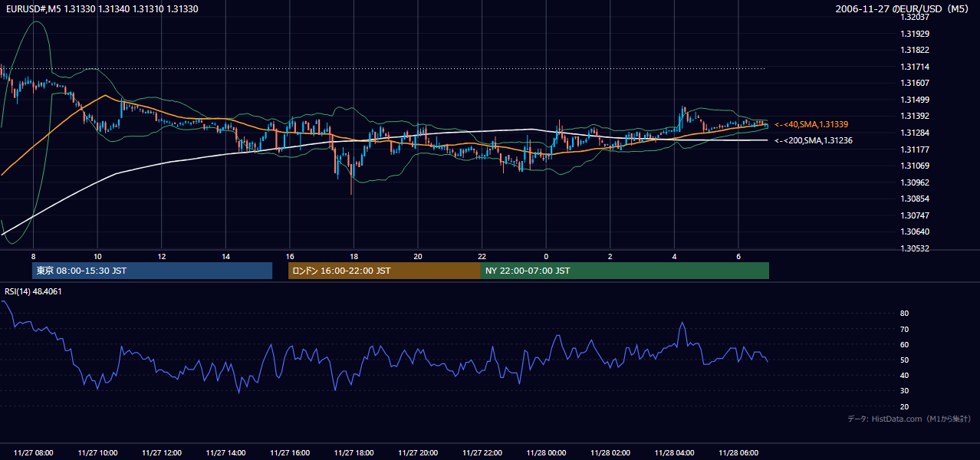Click hour tick 10 under the price chart
980x460 pixels.
tap(97, 256)
